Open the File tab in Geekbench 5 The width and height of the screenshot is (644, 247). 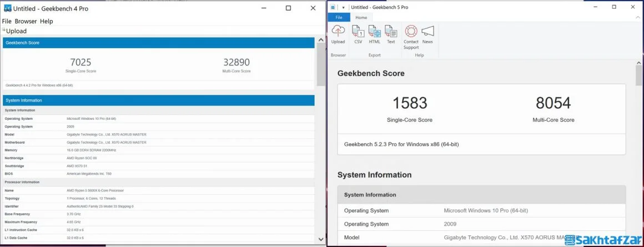click(x=339, y=17)
